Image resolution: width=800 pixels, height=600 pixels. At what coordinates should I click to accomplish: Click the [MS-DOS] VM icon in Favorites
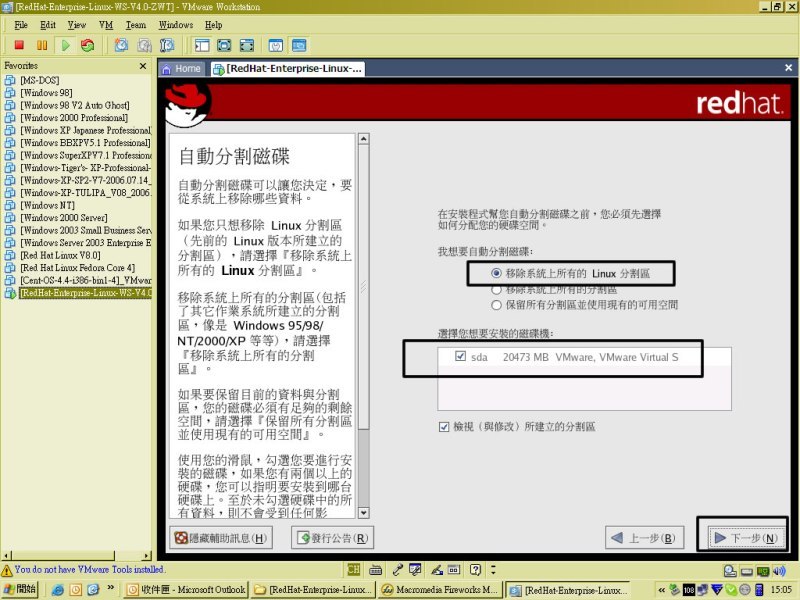(10, 80)
